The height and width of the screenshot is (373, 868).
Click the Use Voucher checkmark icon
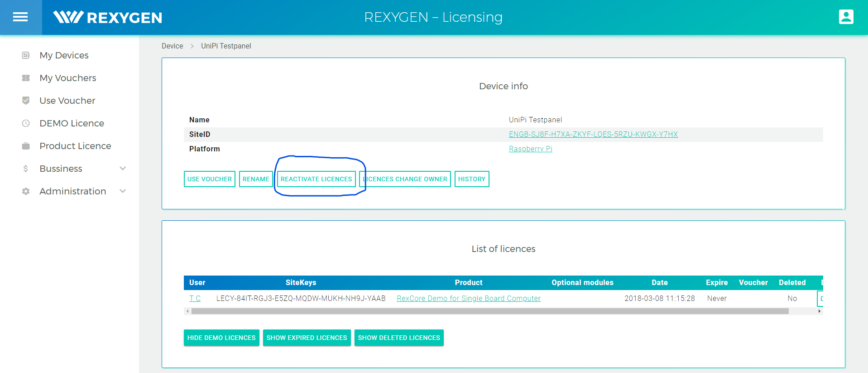[x=26, y=101]
